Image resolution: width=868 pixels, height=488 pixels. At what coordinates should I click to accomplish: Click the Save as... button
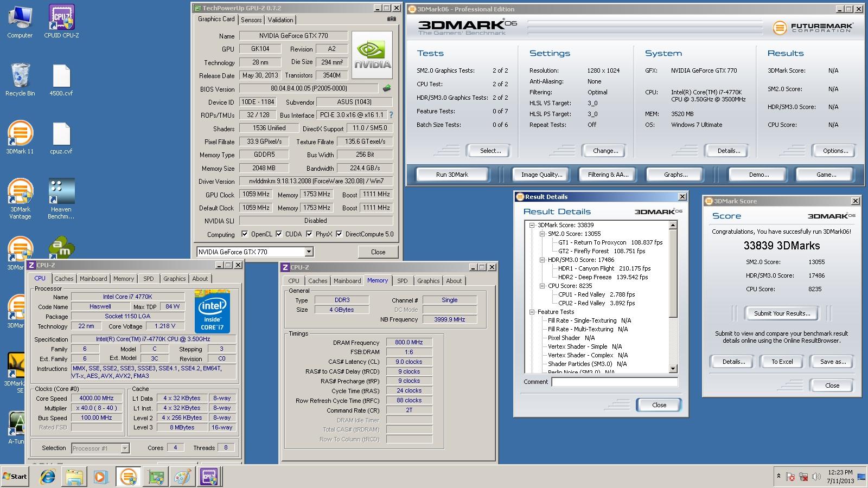click(x=833, y=362)
